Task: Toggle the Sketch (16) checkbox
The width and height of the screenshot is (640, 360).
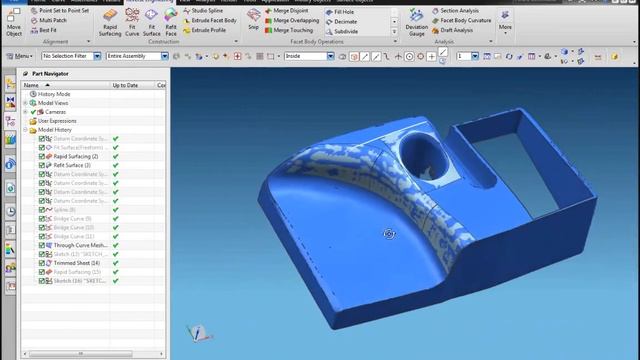Action: [x=42, y=281]
